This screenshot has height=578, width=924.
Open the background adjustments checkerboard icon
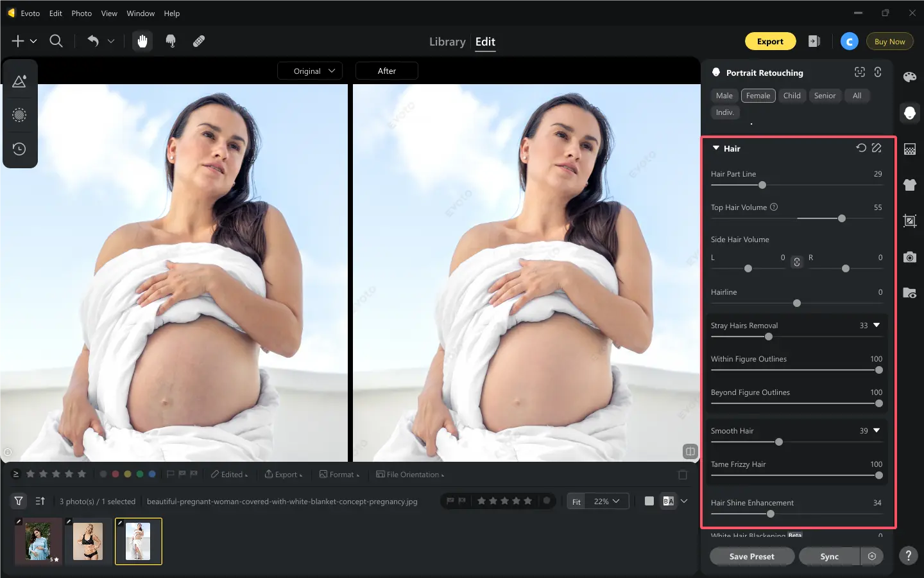click(x=910, y=149)
